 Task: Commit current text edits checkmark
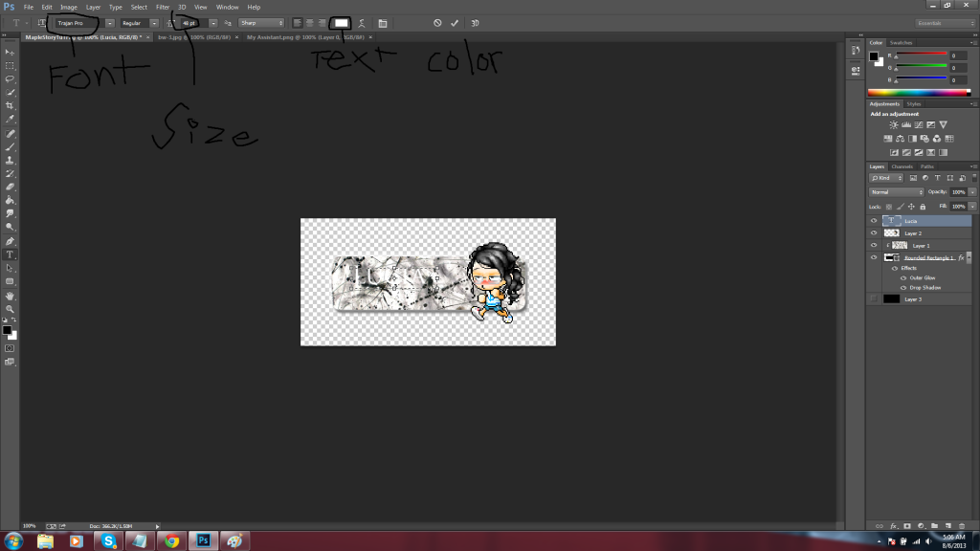coord(455,23)
